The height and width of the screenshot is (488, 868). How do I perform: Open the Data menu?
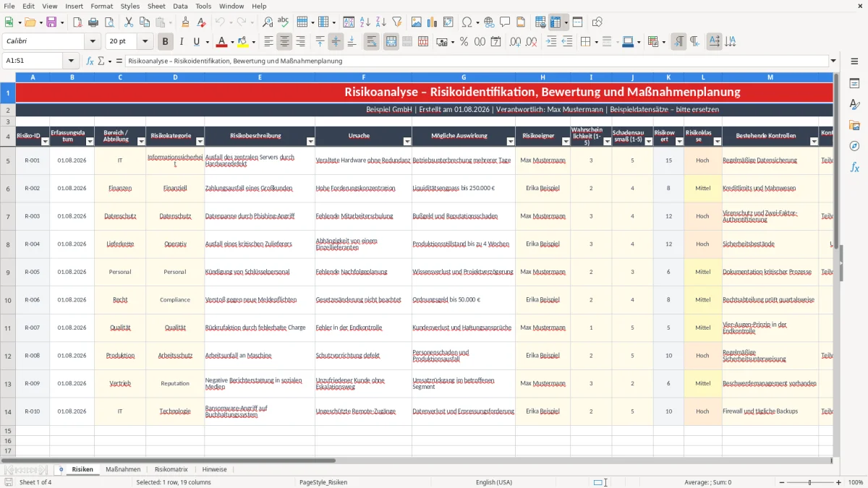click(180, 6)
